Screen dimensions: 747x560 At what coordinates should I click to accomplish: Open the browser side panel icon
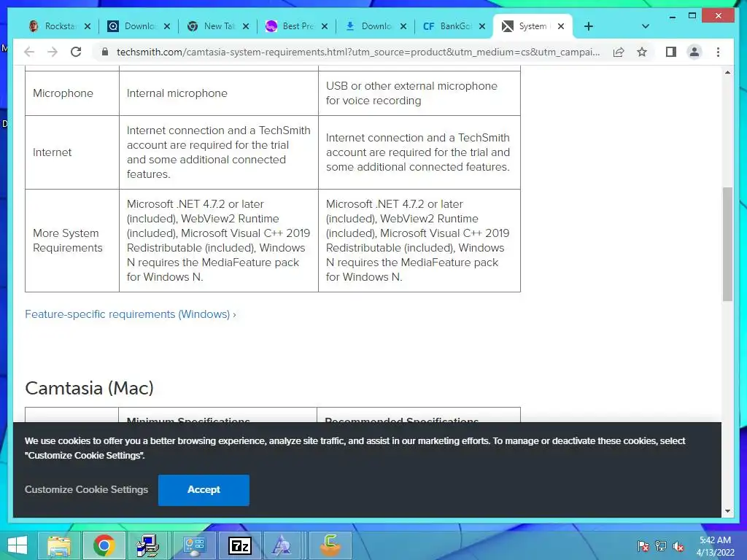tap(671, 52)
